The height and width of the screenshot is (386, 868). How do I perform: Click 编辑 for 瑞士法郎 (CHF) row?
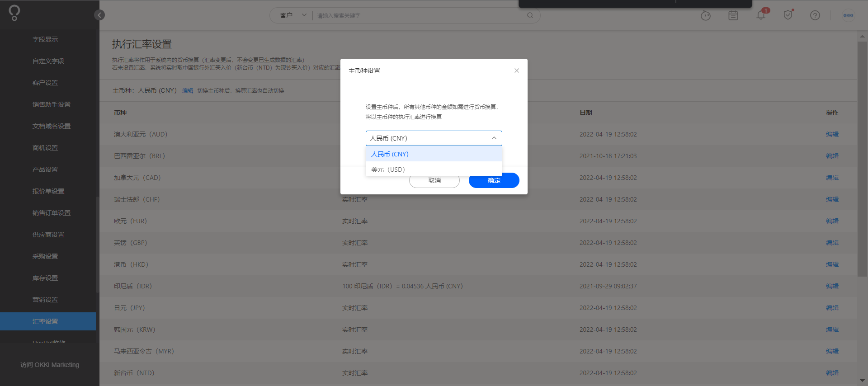(832, 199)
